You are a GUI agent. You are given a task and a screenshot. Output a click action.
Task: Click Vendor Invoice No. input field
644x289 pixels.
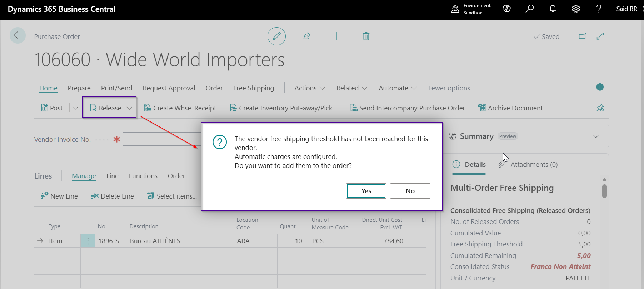click(162, 139)
